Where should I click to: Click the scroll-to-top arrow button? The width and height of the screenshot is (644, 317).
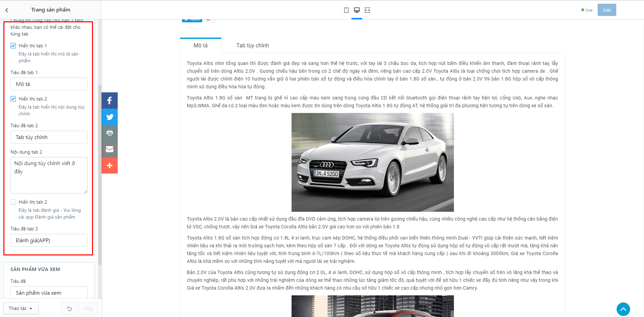tap(623, 309)
